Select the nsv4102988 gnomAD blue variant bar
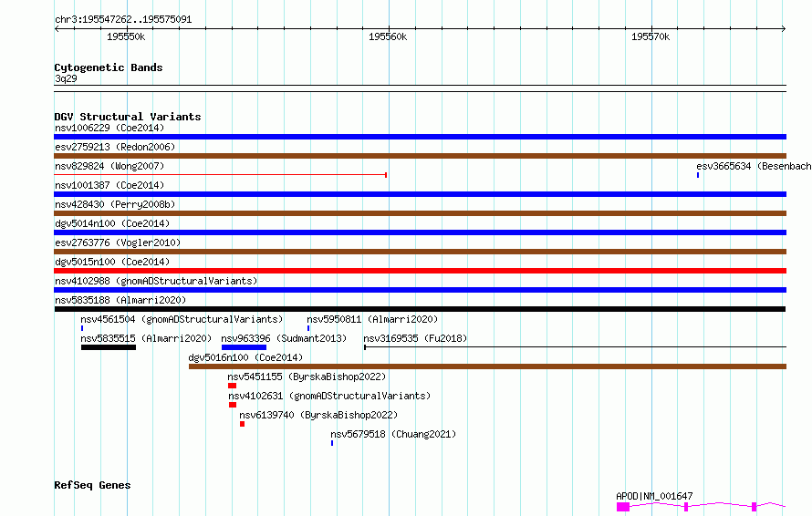Image resolution: width=812 pixels, height=516 pixels. point(420,290)
